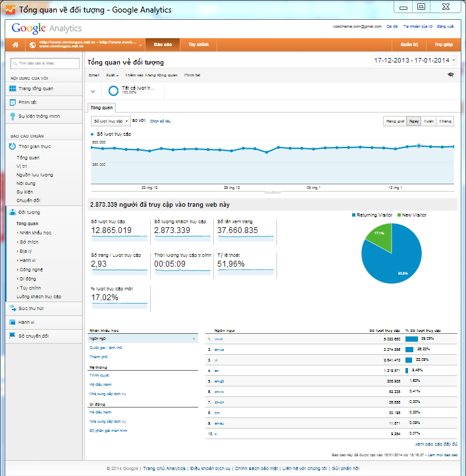Open the Trợ giúp help tab
Image resolution: width=466 pixels, height=476 pixels.
(x=444, y=45)
